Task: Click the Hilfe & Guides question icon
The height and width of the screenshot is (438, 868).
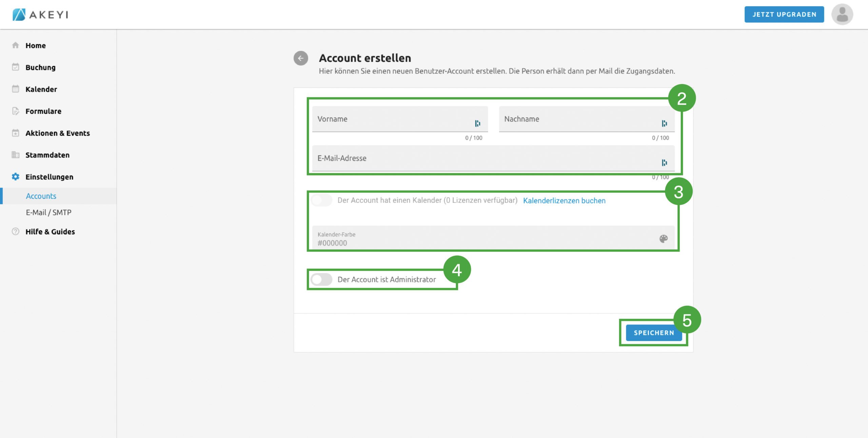Action: tap(16, 232)
